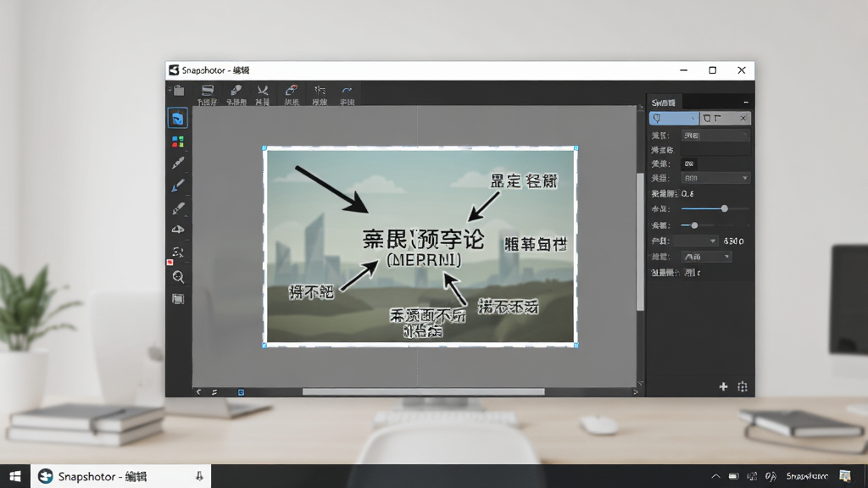Click the top-right selection handle of image

pos(576,148)
